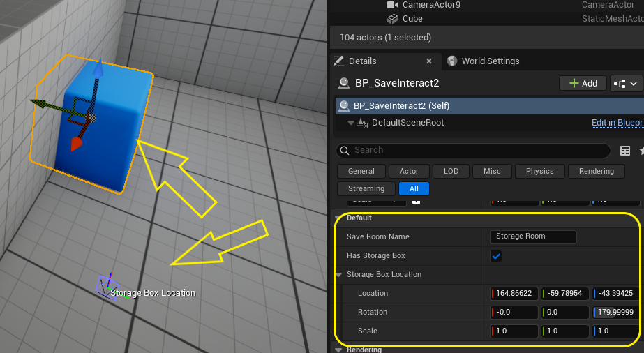Click the Add component button
Viewport: 644px width, 353px height.
pos(583,83)
